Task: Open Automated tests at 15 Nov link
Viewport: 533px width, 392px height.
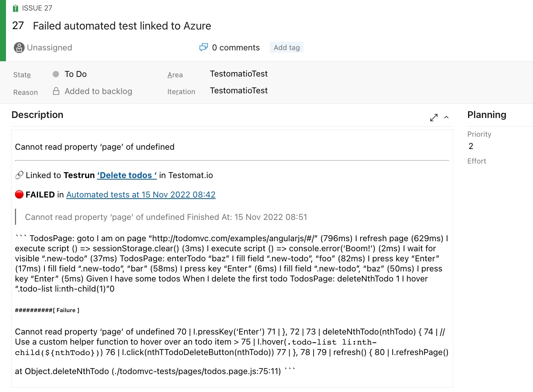Action: click(141, 195)
